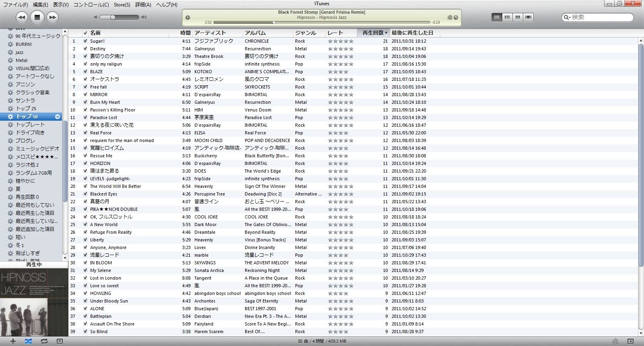The width and height of the screenshot is (644, 346).
Task: Click the sidebar scroll-down arrow
Action: click(65, 257)
